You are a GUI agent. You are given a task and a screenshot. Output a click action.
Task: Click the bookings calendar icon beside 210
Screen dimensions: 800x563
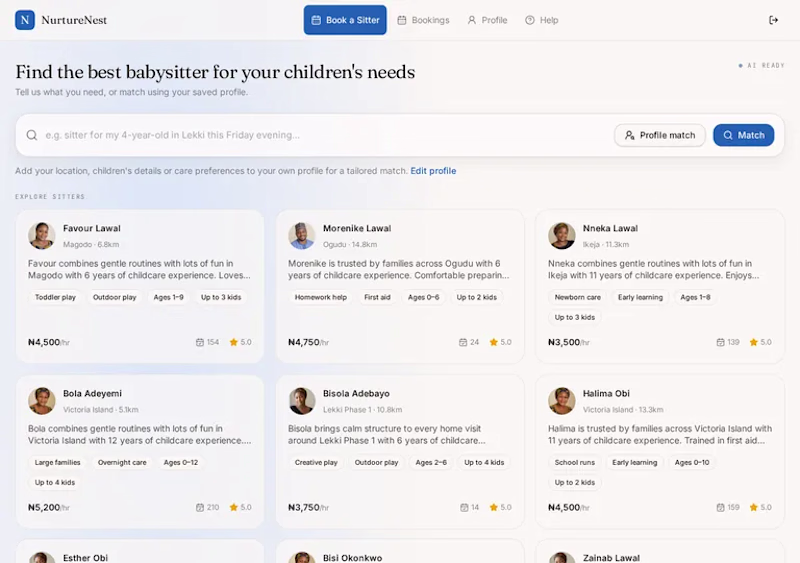coord(200,507)
